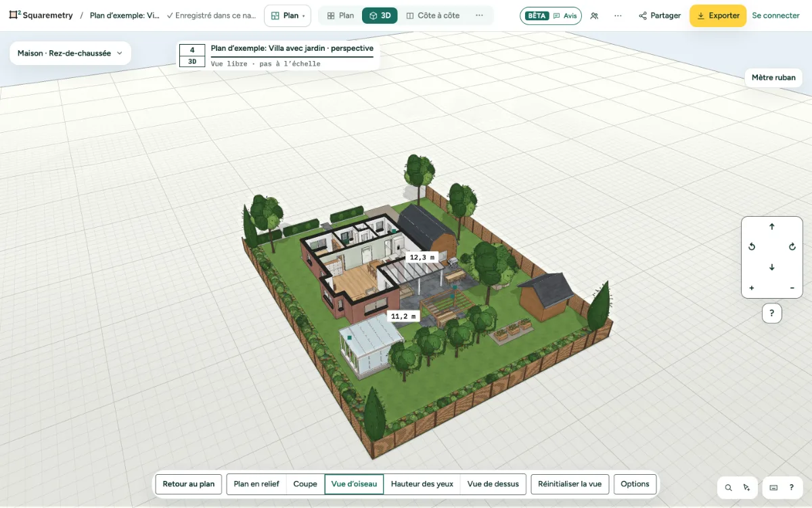
Task: Rotate view counterclockwise
Action: tap(752, 247)
